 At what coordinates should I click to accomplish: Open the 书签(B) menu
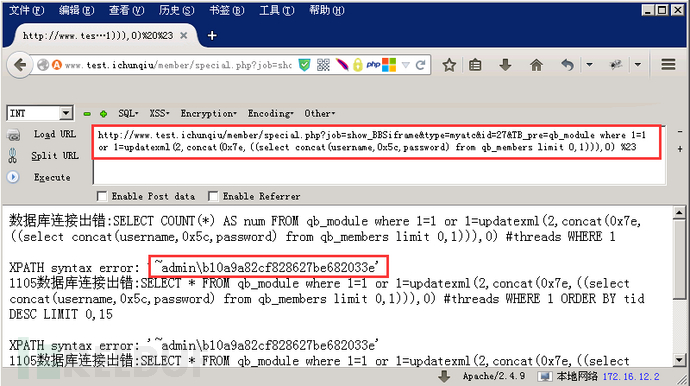coord(227,10)
